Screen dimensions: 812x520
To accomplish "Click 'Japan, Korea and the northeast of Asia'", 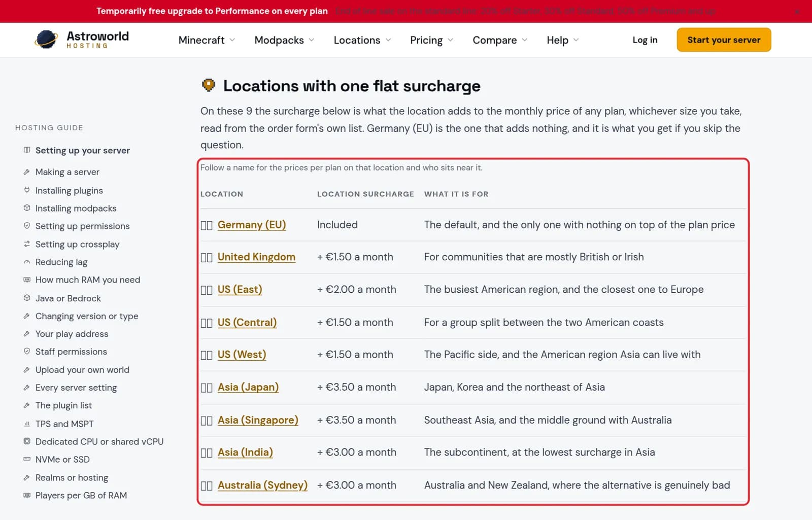I will pyautogui.click(x=515, y=387).
